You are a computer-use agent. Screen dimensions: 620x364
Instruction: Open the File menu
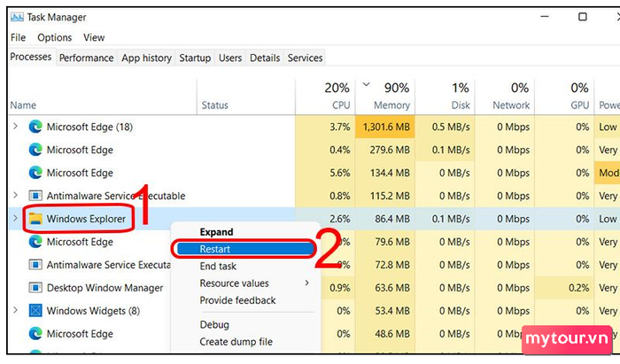coord(19,37)
